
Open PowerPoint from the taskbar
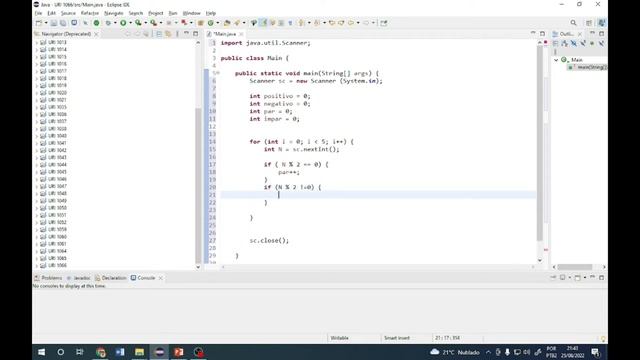click(x=179, y=352)
